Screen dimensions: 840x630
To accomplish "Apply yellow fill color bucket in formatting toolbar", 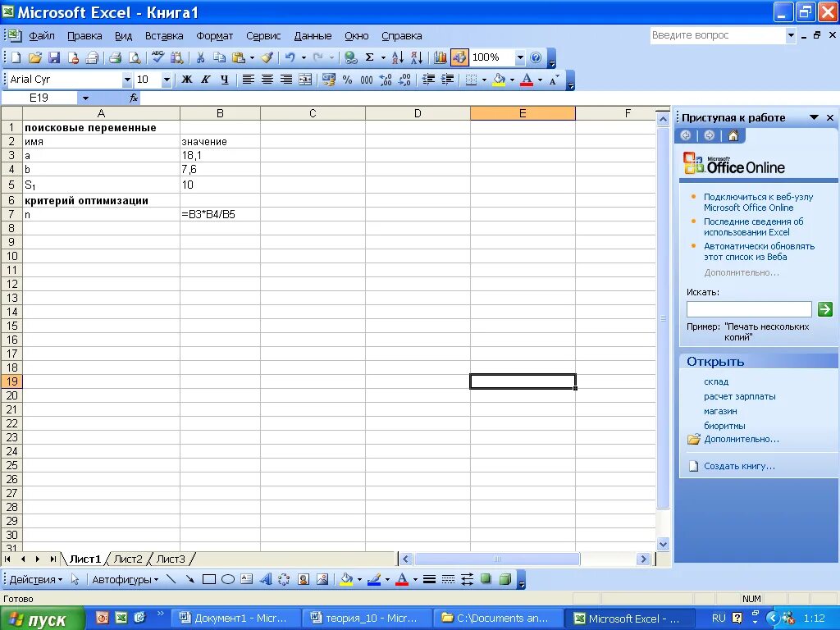I will [x=499, y=80].
